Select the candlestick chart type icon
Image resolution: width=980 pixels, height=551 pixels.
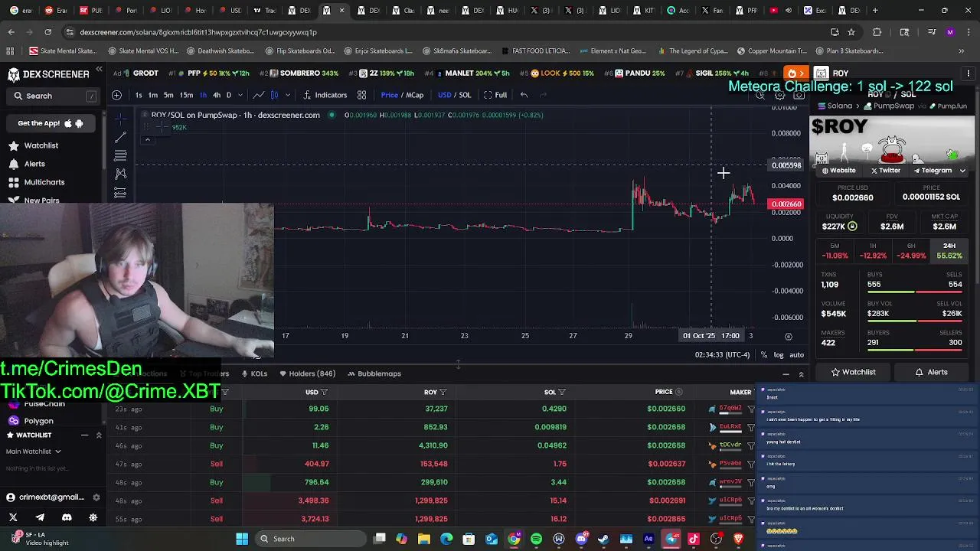click(275, 95)
